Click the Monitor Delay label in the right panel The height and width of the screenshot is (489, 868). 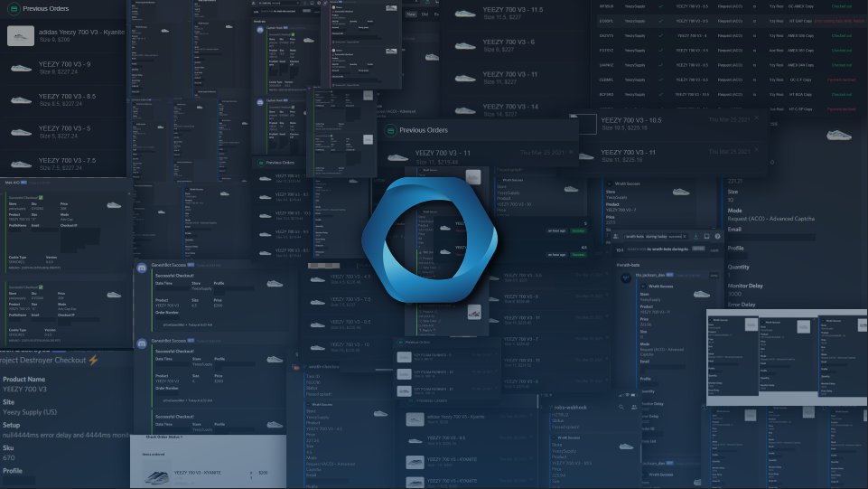pos(745,286)
